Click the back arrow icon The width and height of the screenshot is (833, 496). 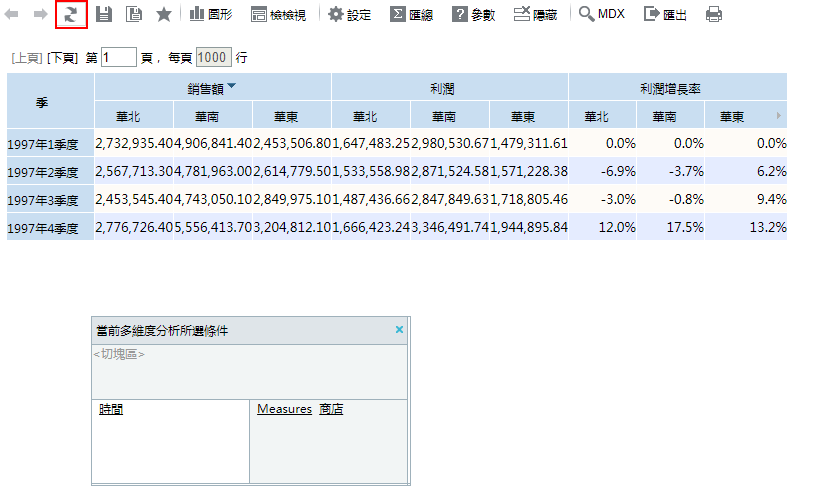click(13, 15)
